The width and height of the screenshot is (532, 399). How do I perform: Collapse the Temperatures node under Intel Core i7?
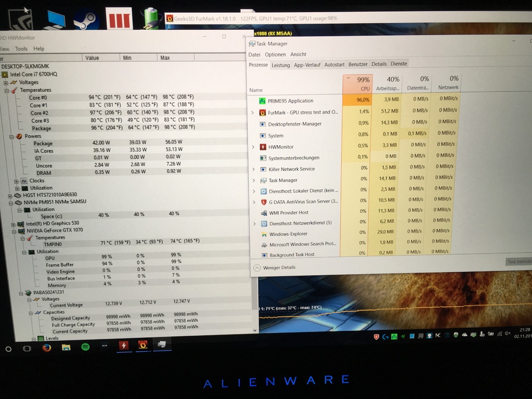point(6,90)
